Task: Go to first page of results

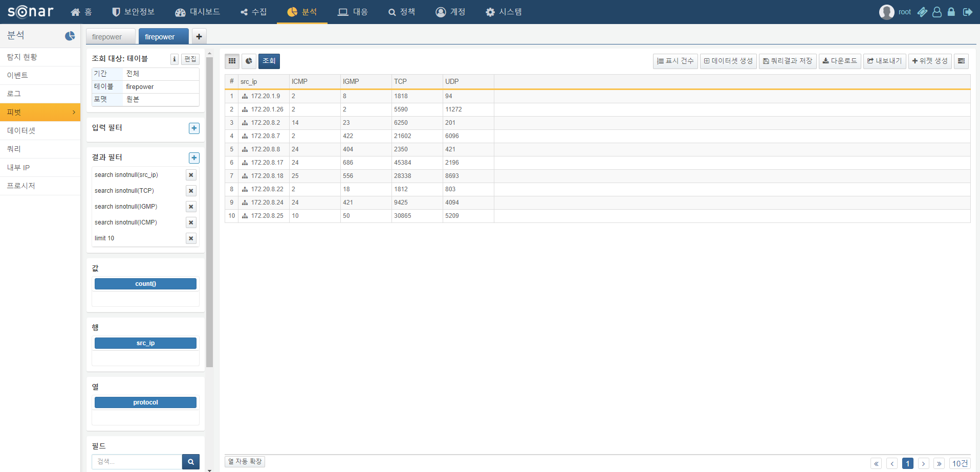Action: tap(876, 463)
